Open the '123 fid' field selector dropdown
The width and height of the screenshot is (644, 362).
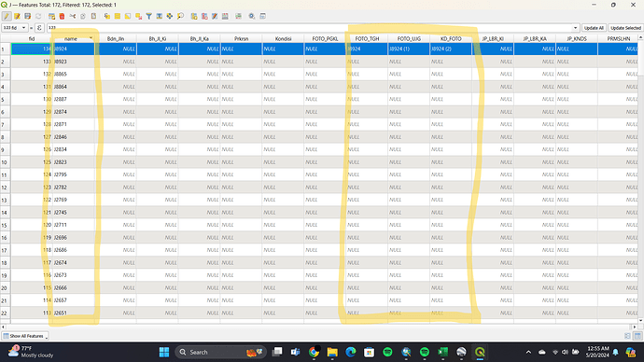click(14, 28)
